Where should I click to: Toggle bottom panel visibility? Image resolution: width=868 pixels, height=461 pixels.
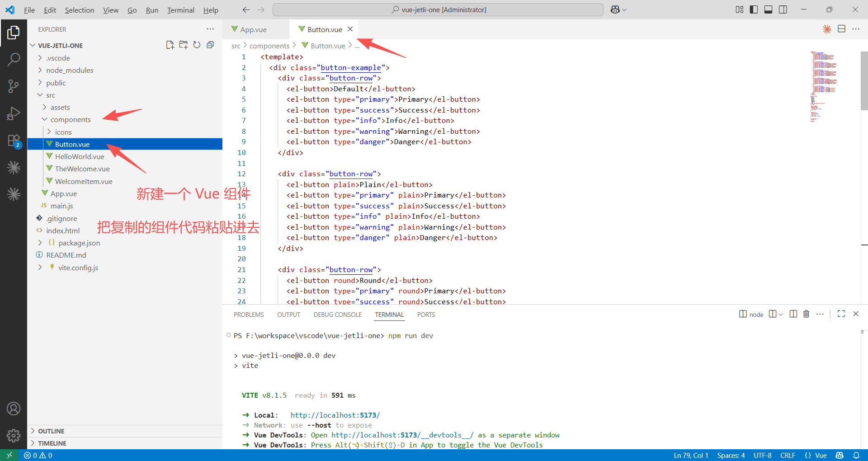coord(768,9)
